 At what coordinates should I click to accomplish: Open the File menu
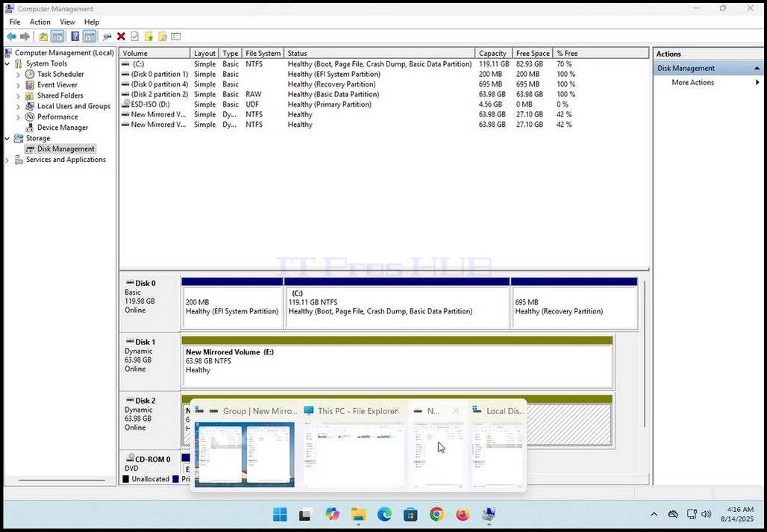tap(15, 22)
